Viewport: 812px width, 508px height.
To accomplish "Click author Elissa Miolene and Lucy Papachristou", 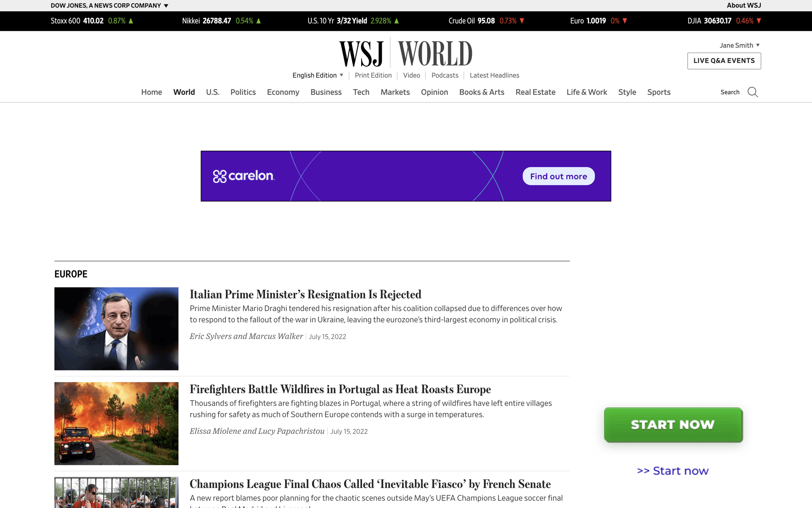I will click(257, 431).
